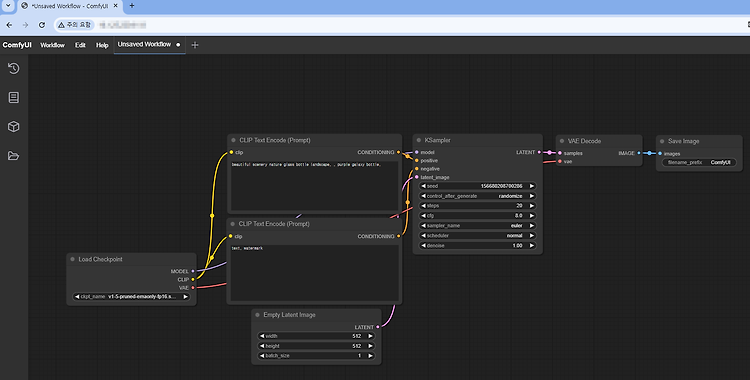Increase the height value with right arrow
This screenshot has width=750, height=380.
370,346
